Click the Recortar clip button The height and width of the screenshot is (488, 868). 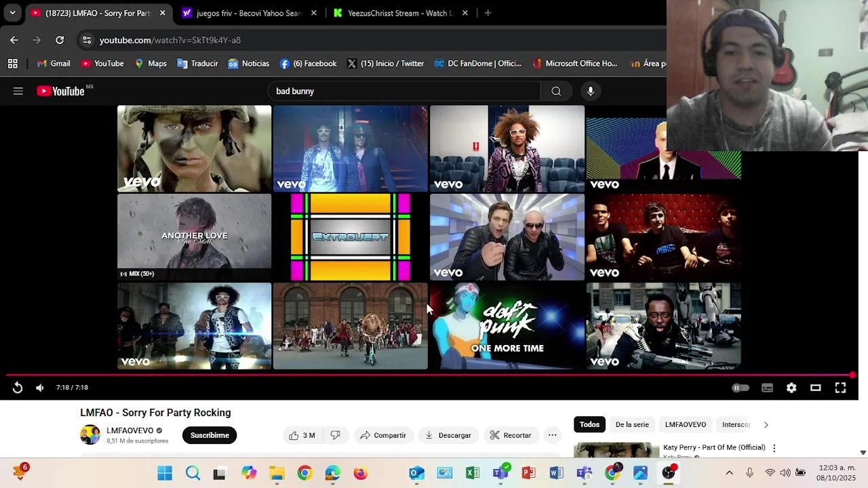pos(511,435)
